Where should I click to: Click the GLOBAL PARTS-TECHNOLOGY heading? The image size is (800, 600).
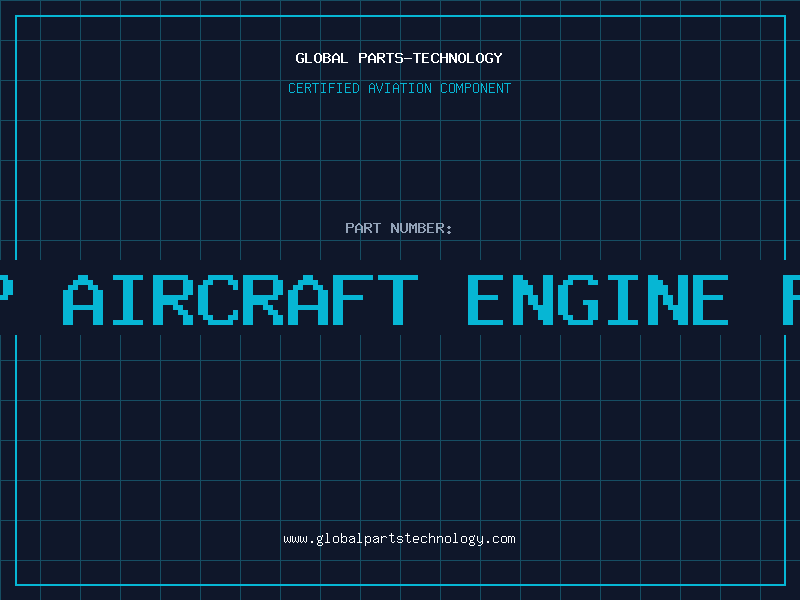click(399, 58)
